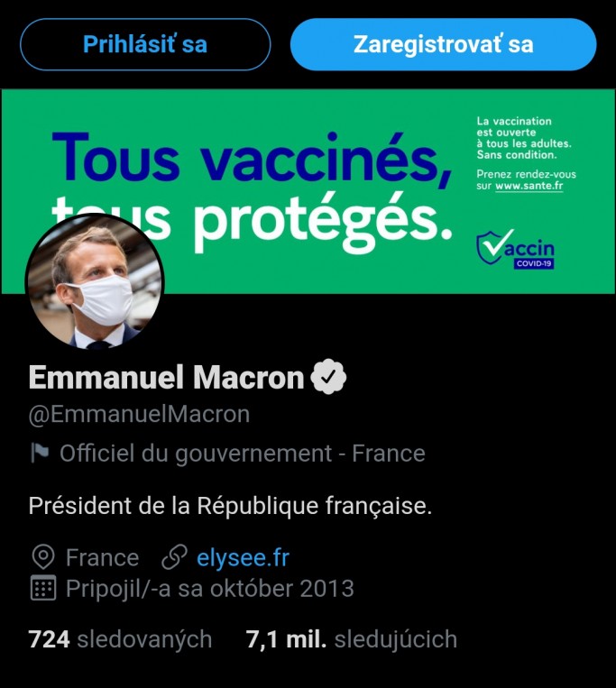Click the calendar icon beside join date
The height and width of the screenshot is (688, 616).
point(42,590)
